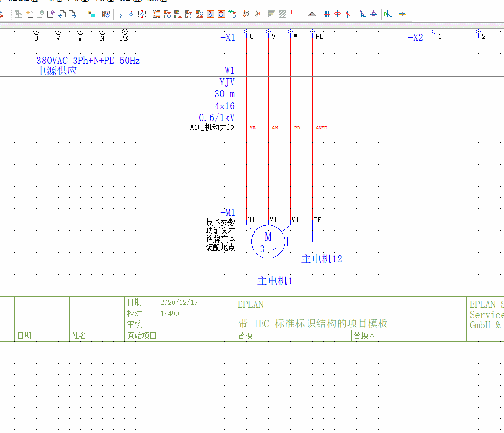Select the '主电机12' text label
The image size is (504, 433).
[x=322, y=259]
